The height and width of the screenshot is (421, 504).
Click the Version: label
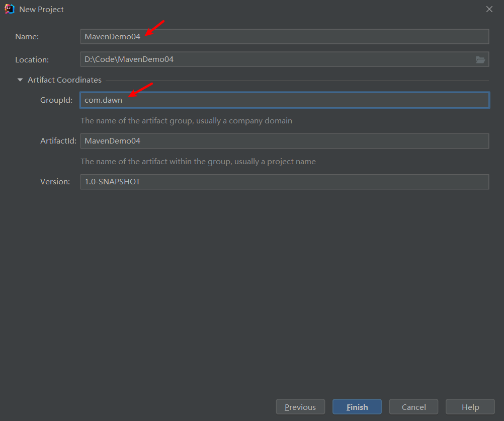pos(55,182)
